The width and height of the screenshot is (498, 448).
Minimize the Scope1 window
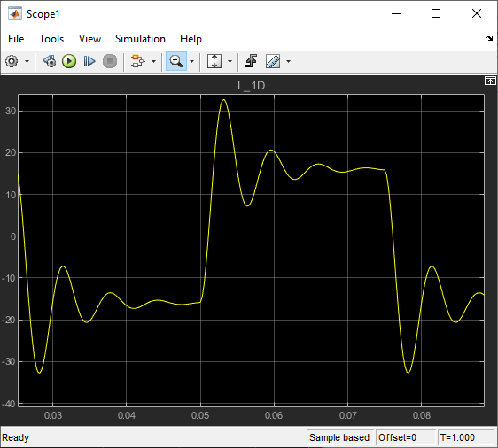(x=396, y=13)
